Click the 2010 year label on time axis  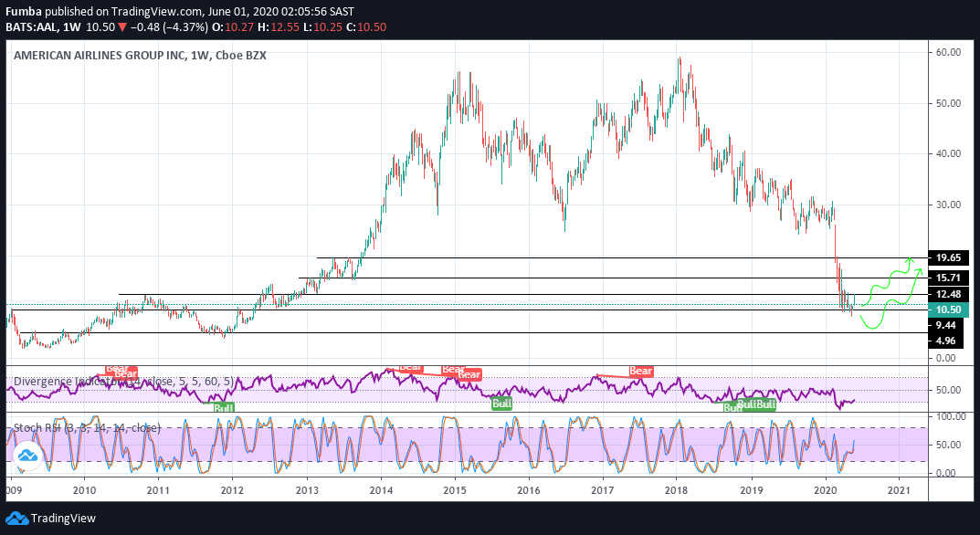(84, 490)
